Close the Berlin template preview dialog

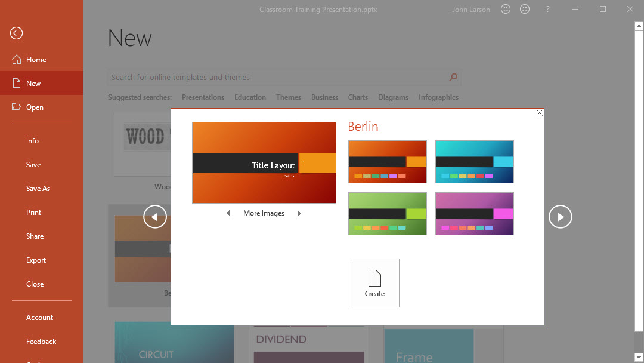539,113
